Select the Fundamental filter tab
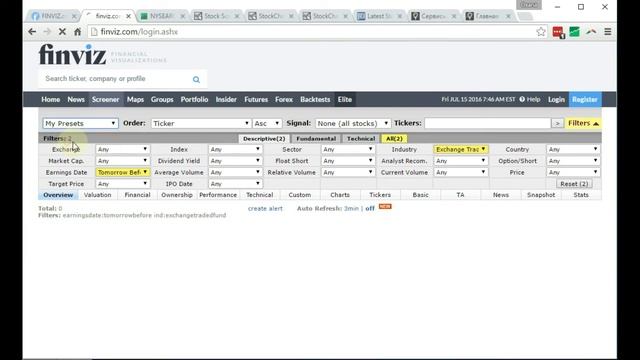The width and height of the screenshot is (640, 360). (x=316, y=139)
